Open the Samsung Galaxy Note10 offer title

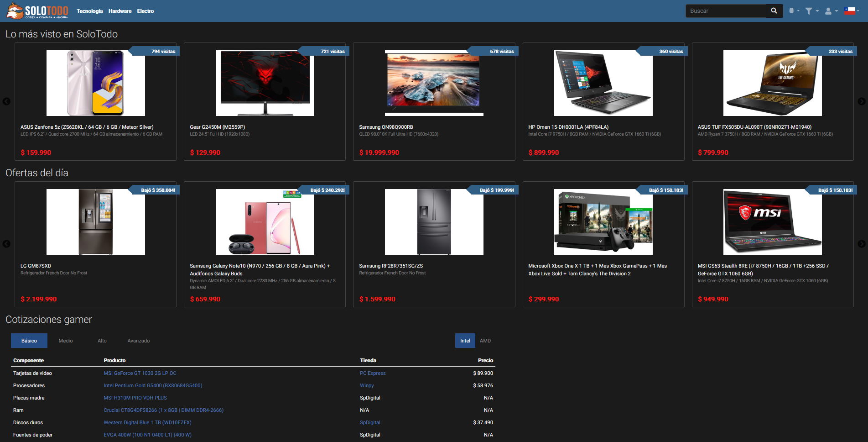click(x=260, y=269)
